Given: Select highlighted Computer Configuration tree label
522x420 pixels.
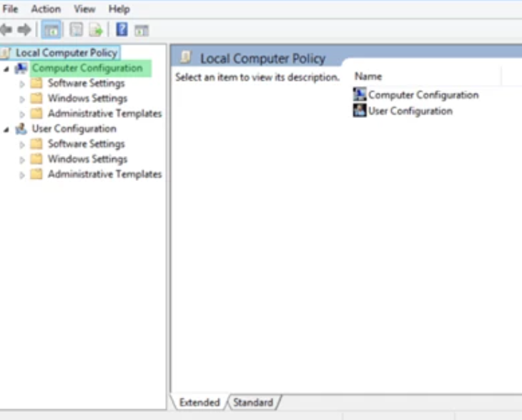Looking at the screenshot, I should [87, 68].
